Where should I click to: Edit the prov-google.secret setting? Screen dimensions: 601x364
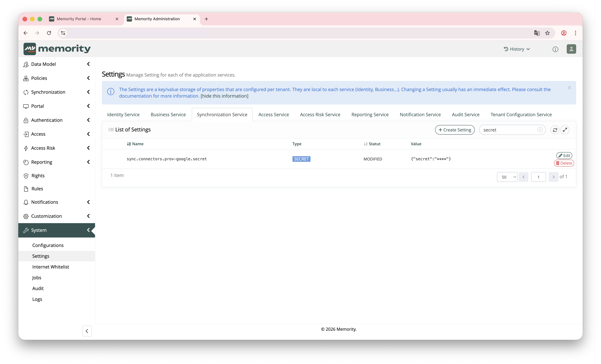click(564, 156)
